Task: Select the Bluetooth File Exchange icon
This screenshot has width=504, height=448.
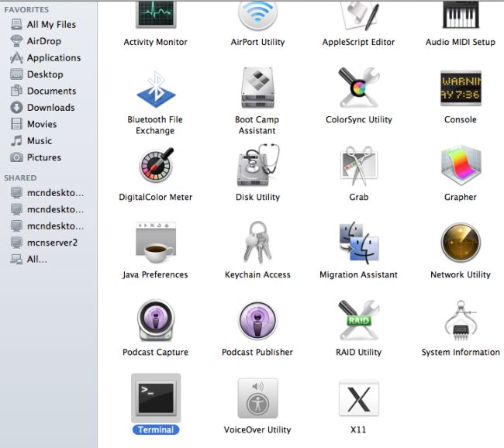Action: point(156,89)
